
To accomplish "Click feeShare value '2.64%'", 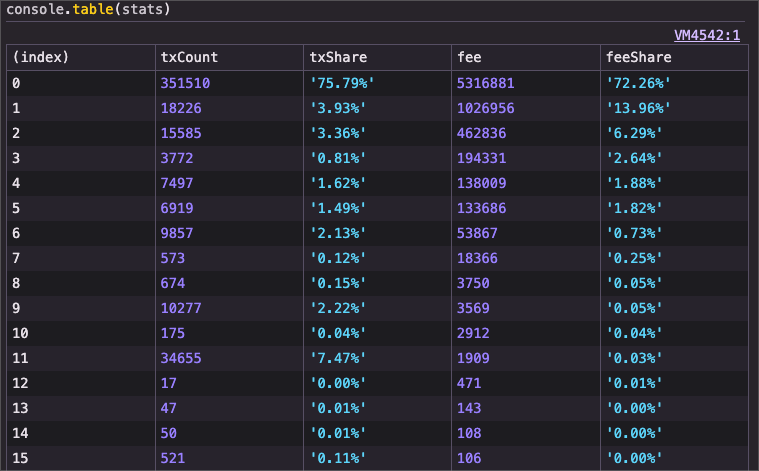I will [x=634, y=158].
